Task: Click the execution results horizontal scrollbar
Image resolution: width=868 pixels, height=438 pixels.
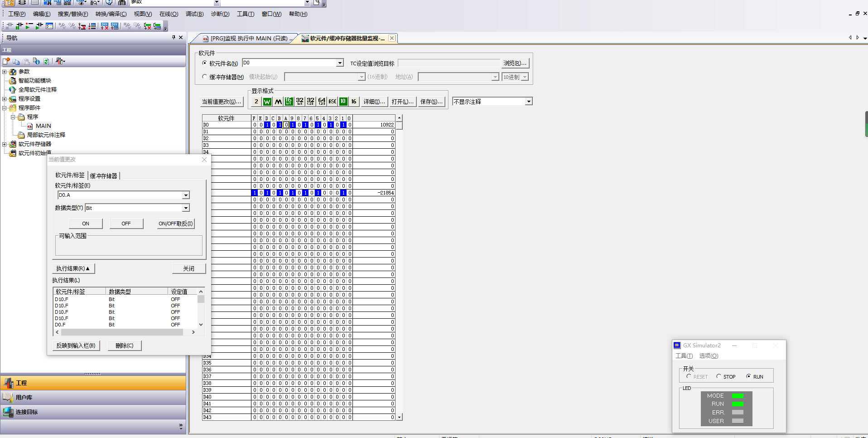Action: (x=122, y=332)
